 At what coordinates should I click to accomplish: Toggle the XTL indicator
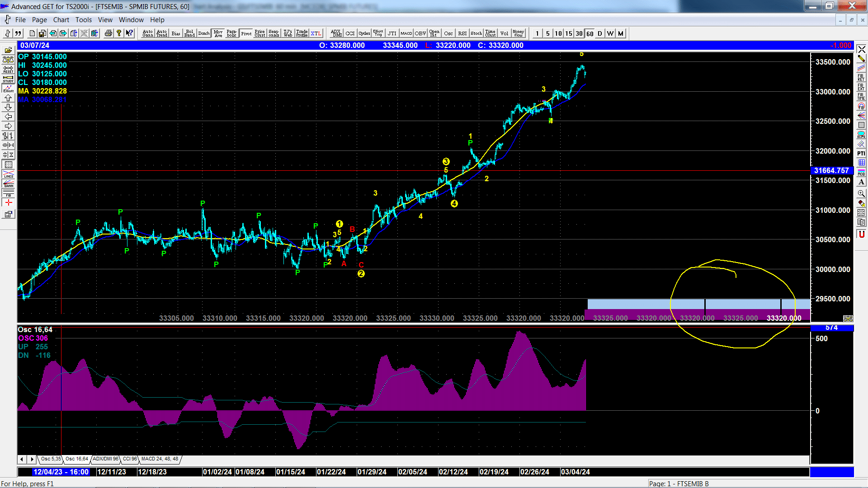pyautogui.click(x=316, y=33)
